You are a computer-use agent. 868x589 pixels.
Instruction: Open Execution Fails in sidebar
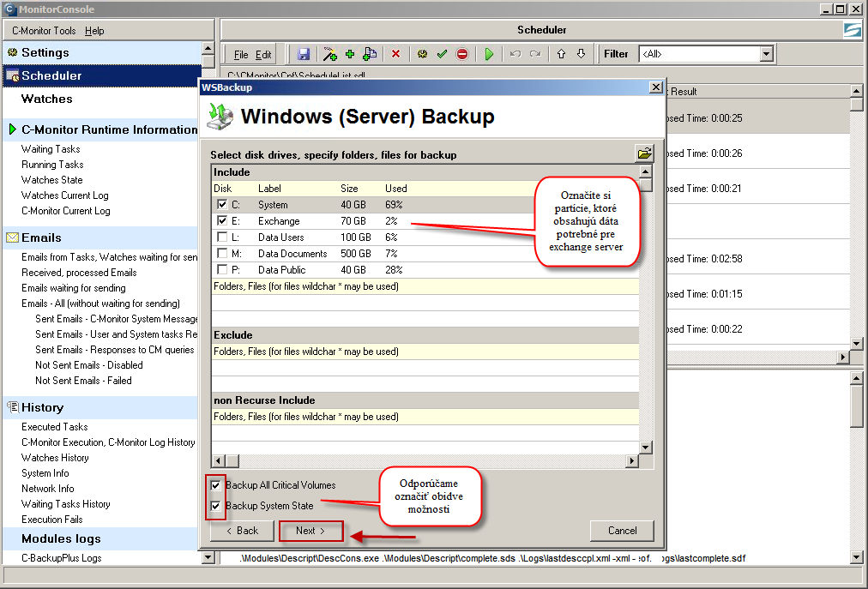pos(51,520)
